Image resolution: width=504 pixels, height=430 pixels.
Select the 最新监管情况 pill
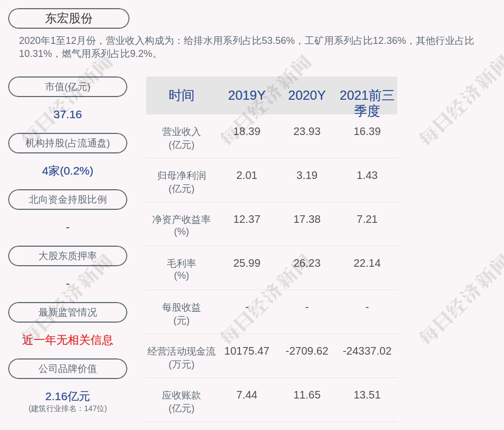[x=68, y=312]
